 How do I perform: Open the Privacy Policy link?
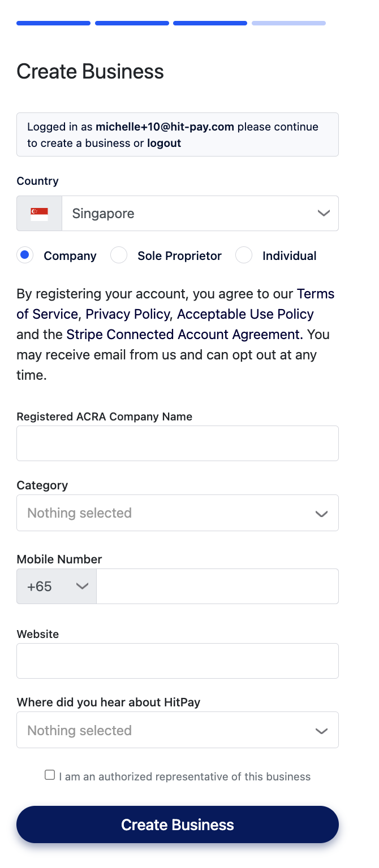click(x=128, y=314)
